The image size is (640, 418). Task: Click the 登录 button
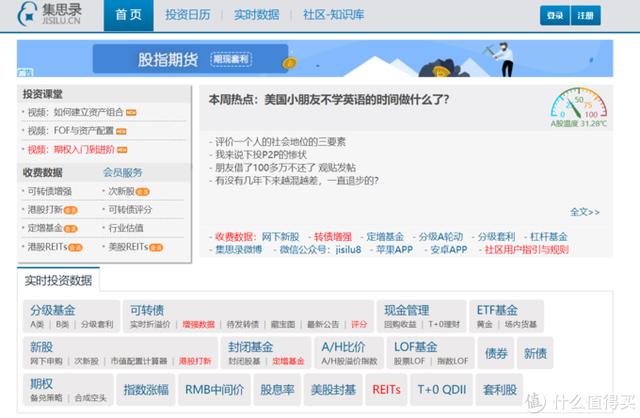point(555,16)
